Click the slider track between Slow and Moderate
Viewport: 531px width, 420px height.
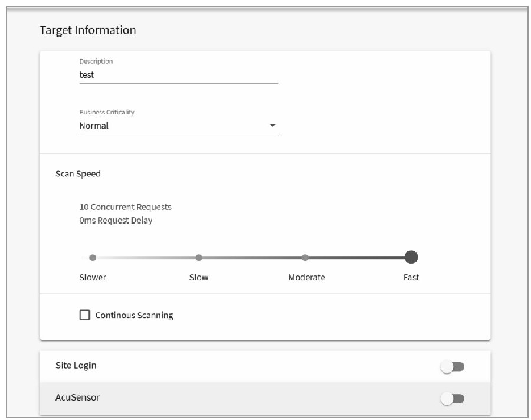click(x=252, y=258)
